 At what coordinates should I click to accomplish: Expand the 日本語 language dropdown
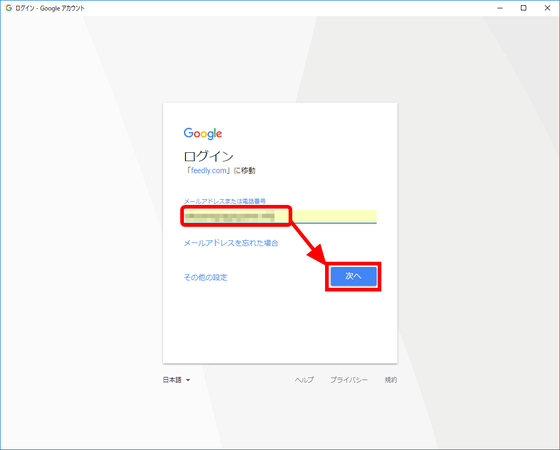(x=176, y=380)
